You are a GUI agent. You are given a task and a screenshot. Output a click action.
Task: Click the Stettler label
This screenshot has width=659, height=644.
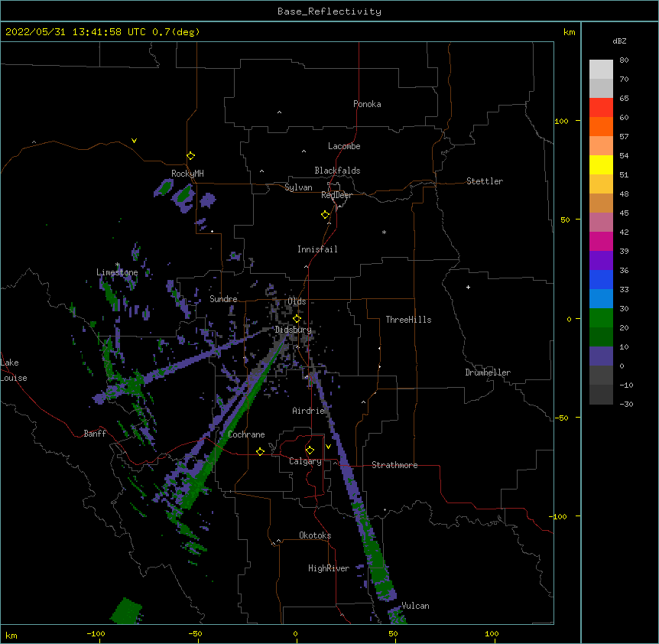point(485,181)
